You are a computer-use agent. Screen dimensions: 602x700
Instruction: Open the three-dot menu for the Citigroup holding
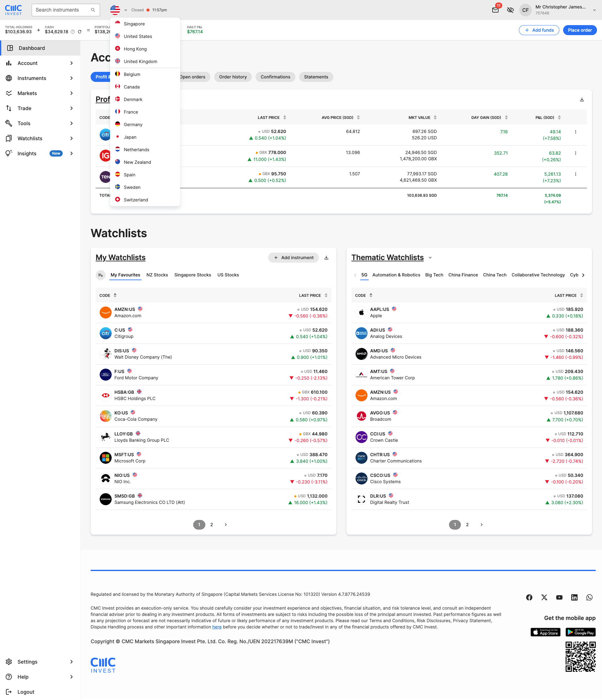click(x=575, y=132)
